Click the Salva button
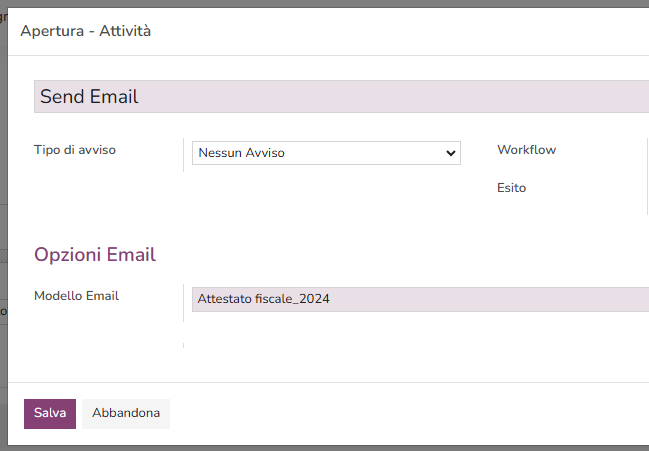The image size is (649, 451). [50, 413]
